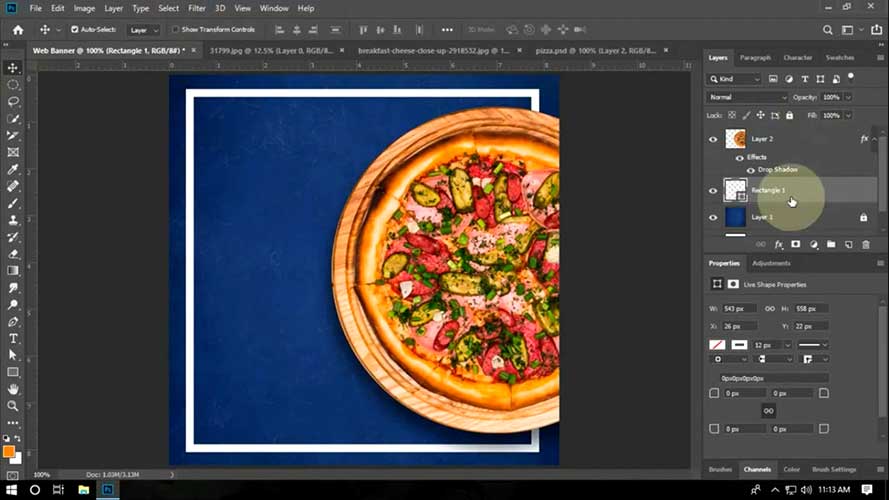Image resolution: width=889 pixels, height=500 pixels.
Task: Choose the Hand tool
Action: point(13,389)
